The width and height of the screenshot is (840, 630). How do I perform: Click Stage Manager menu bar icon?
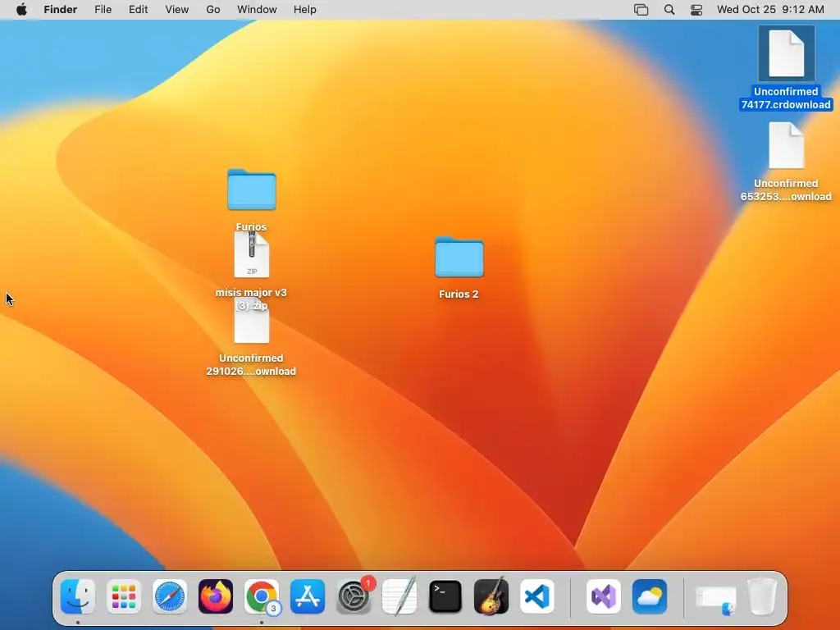(641, 10)
